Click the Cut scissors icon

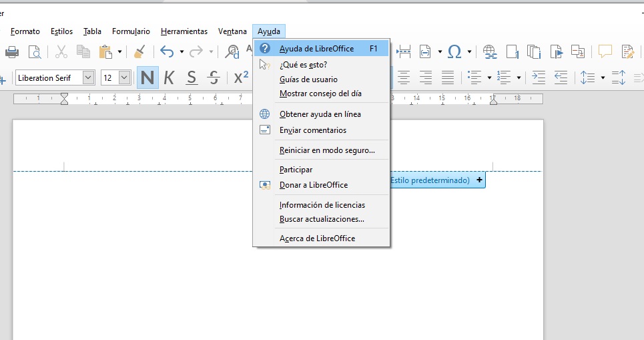click(61, 52)
